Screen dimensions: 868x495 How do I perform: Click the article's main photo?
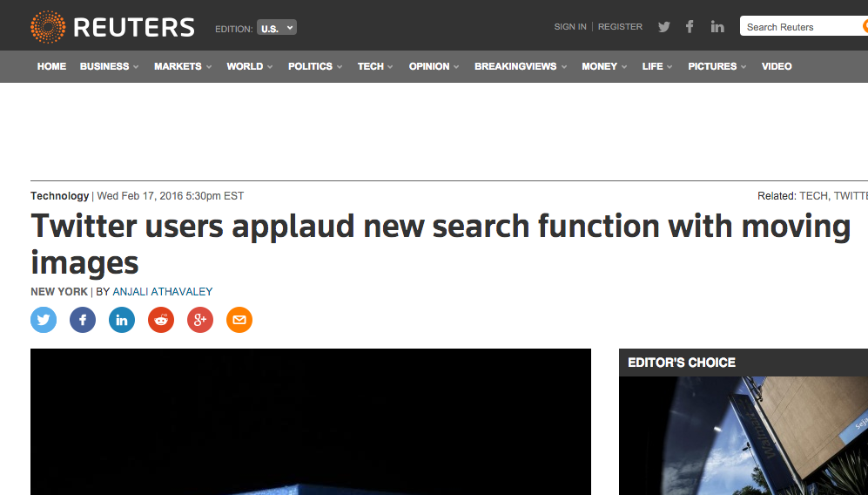(311, 422)
